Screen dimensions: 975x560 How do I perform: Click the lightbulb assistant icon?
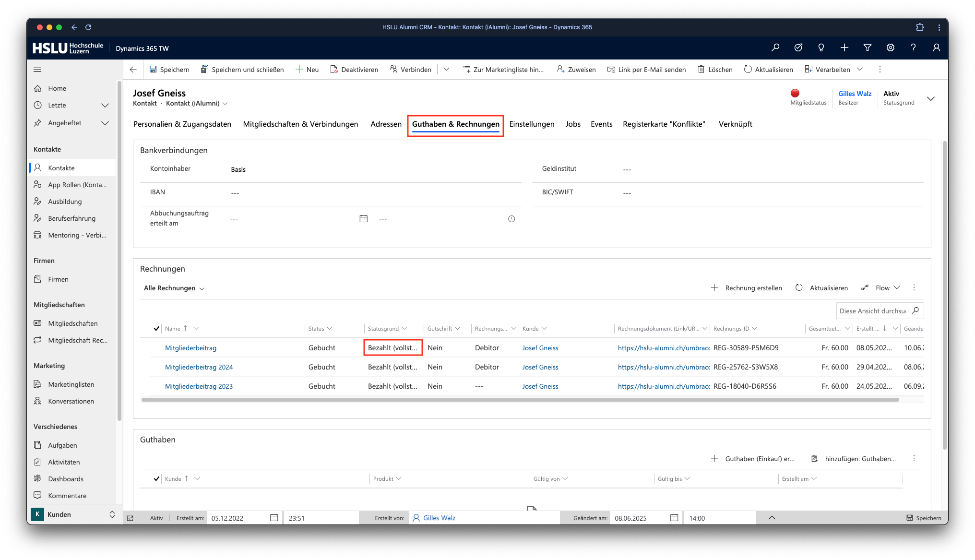click(821, 48)
